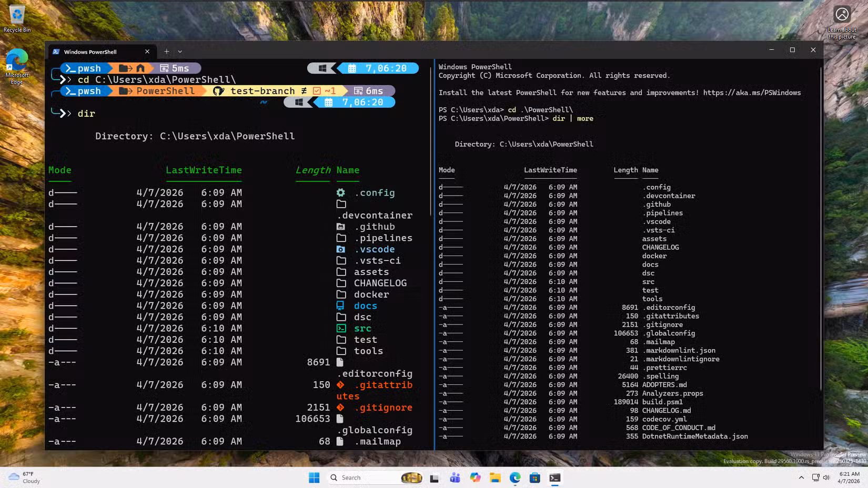Click the home icon in the prompt
The width and height of the screenshot is (868, 488).
click(x=140, y=68)
